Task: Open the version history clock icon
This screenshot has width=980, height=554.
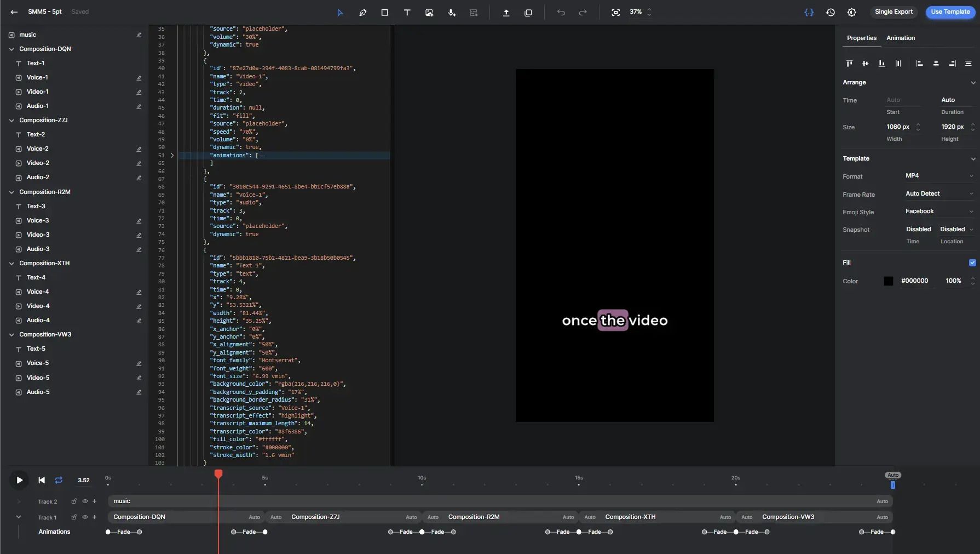Action: (x=830, y=12)
